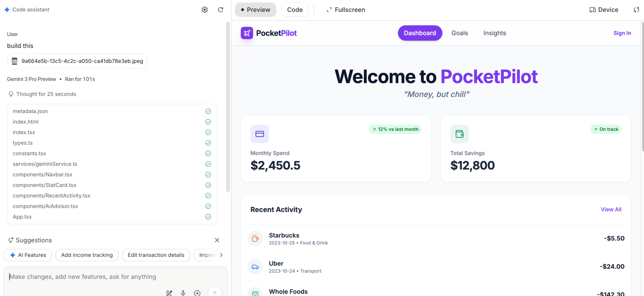Click the check icon beside index.tsx
The image size is (644, 296).
[x=208, y=132]
